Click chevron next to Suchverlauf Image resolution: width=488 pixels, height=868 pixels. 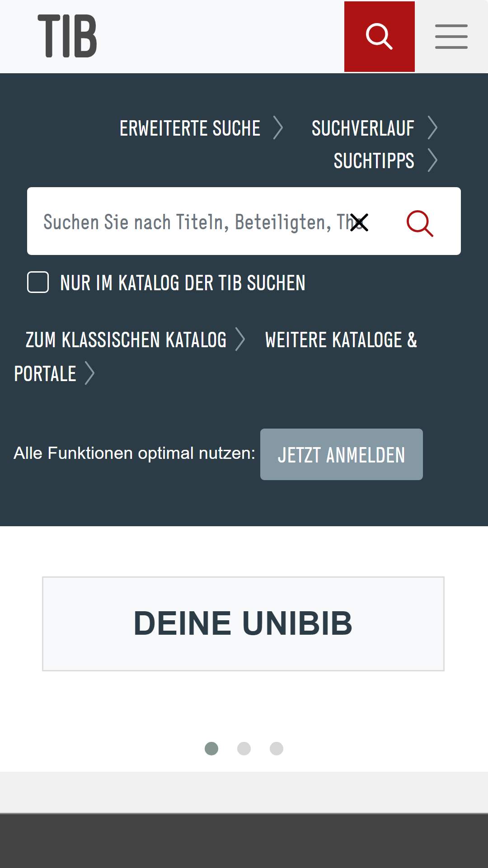tap(432, 128)
